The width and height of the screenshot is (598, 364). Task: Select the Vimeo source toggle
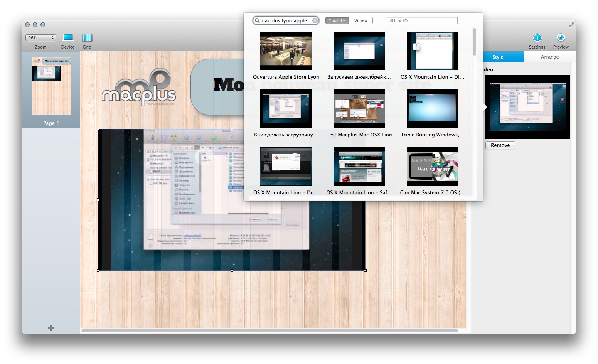(x=361, y=20)
